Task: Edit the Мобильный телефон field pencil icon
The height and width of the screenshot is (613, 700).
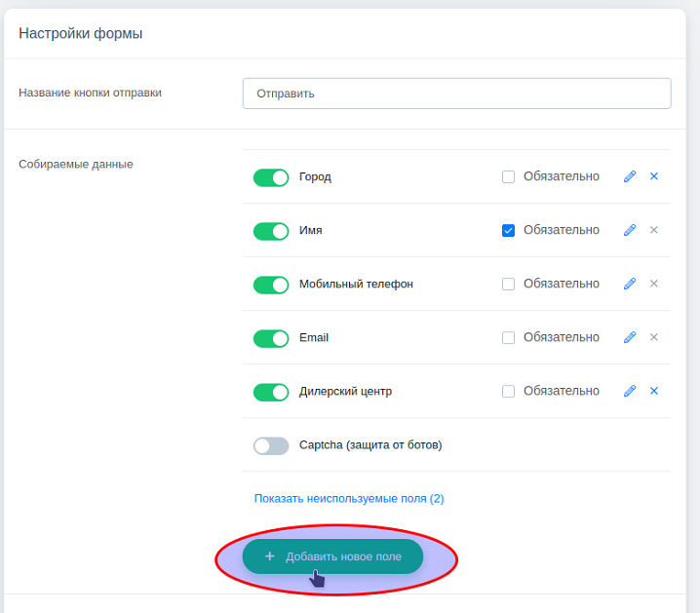Action: 630,284
